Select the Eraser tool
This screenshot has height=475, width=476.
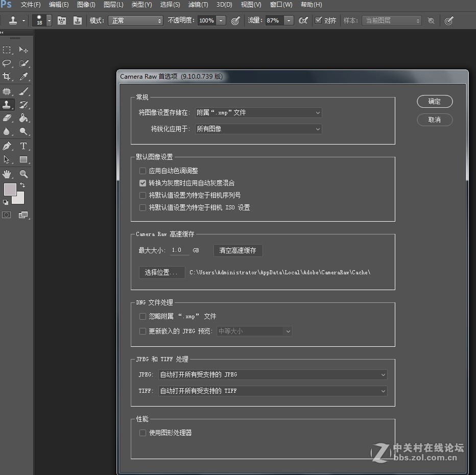(x=7, y=118)
